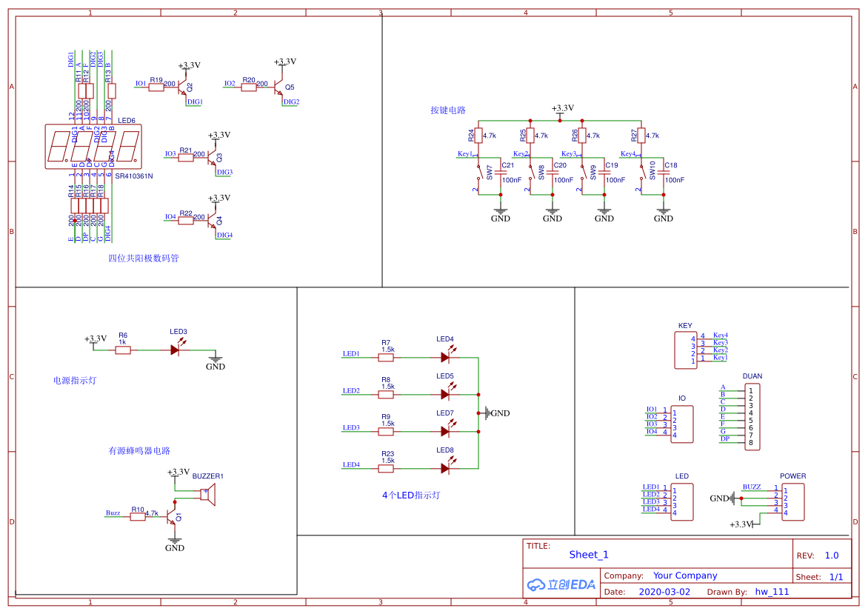This screenshot has height=614, width=868.
Task: Select resistor R10 4.7k symbol
Action: tap(138, 516)
